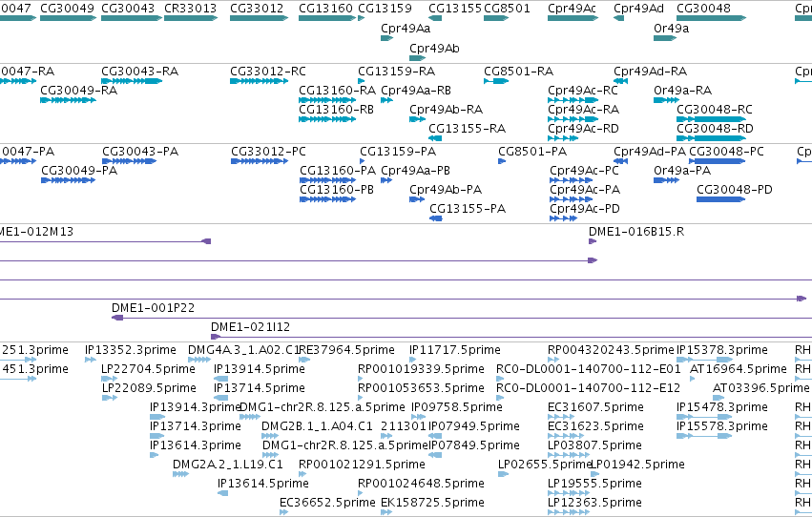Click EST EC31607.5prime

[x=562, y=417]
